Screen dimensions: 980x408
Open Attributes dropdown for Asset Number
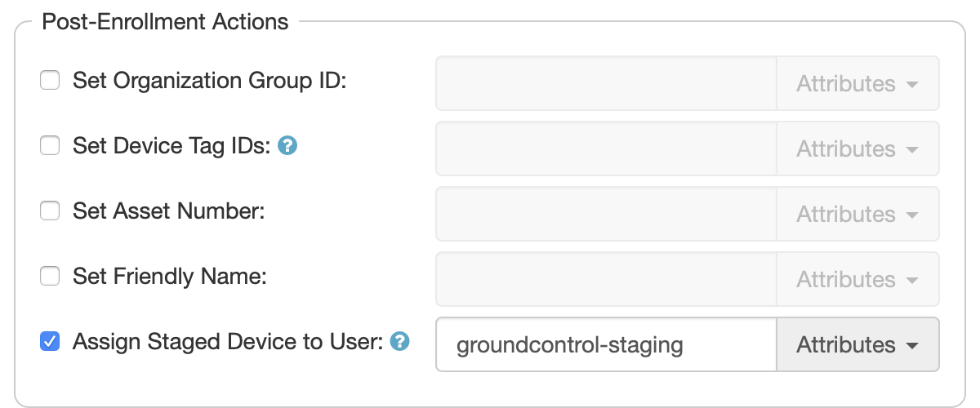857,214
